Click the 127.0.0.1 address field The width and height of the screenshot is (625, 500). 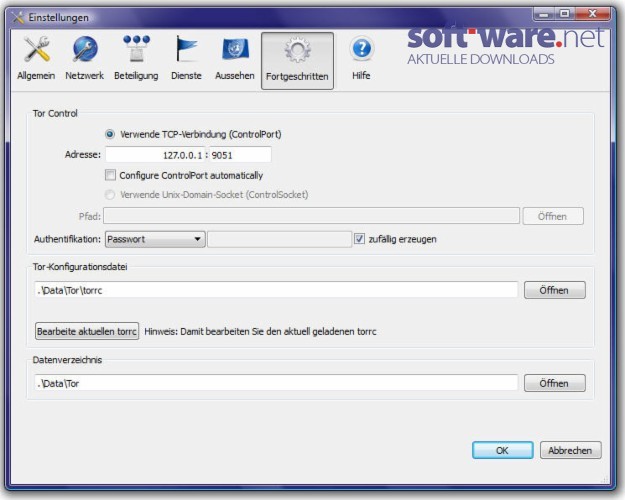click(x=155, y=155)
